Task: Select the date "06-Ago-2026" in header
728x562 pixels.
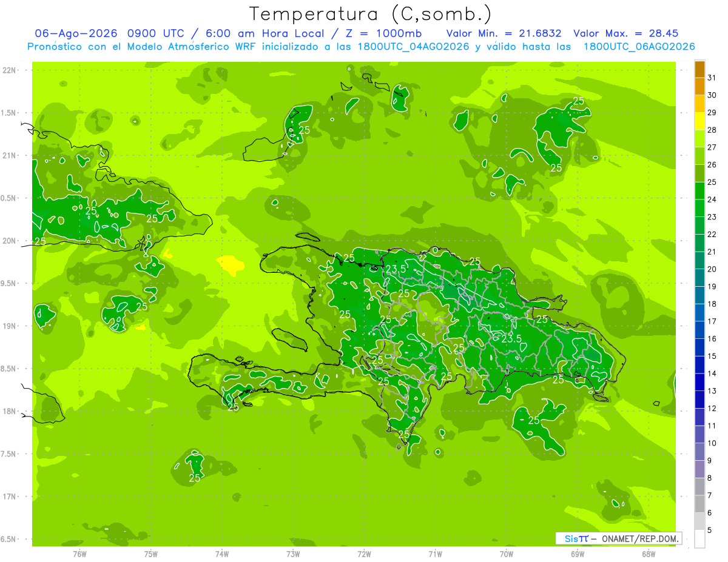Action: [75, 33]
